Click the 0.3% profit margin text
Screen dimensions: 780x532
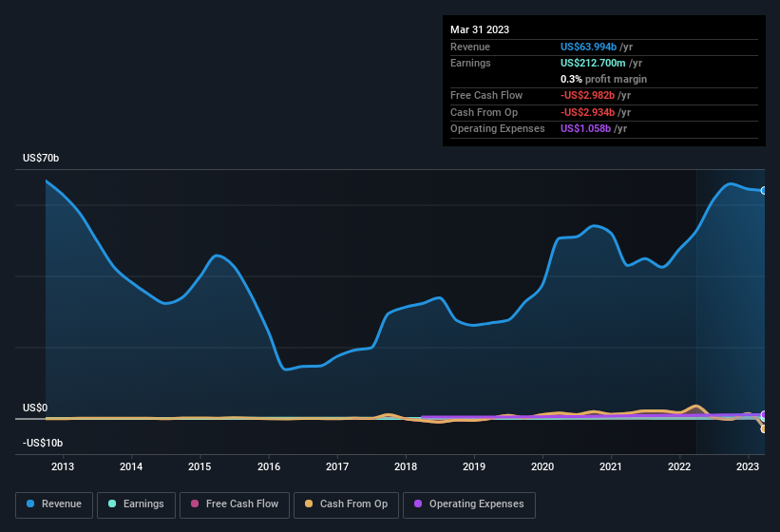603,79
